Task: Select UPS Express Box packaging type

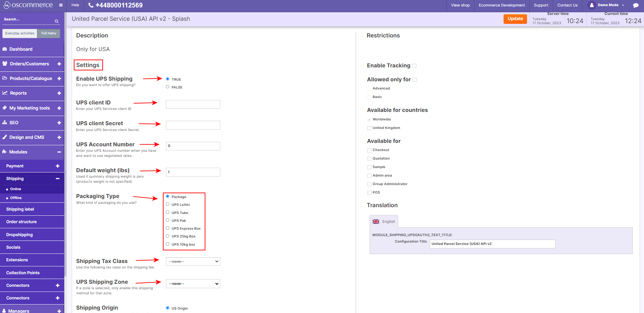Action: click(x=168, y=228)
